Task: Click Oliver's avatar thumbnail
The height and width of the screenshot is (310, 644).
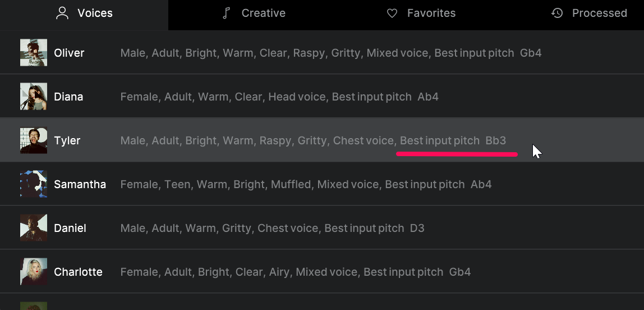Action: point(34,53)
